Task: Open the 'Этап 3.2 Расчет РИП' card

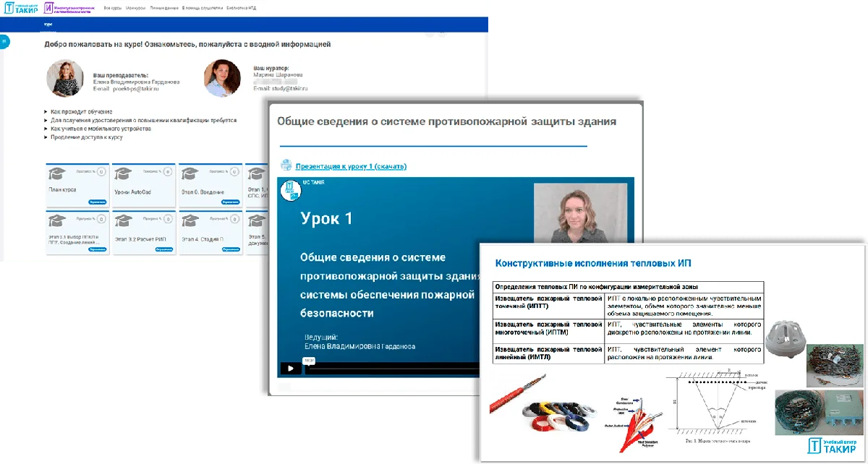Action: coord(142,232)
